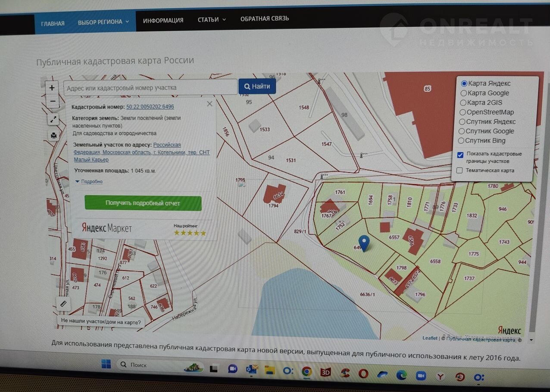Screen dimensions: 550x392
Task: Click the address or cadastral number search field
Action: pyautogui.click(x=150, y=87)
